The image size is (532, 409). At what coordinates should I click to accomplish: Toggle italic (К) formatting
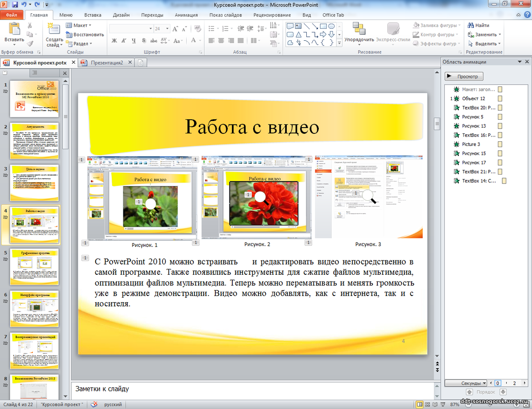124,41
